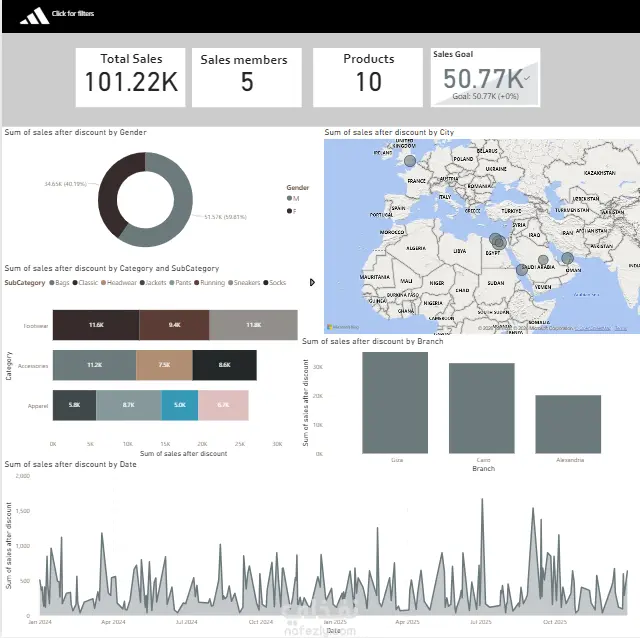Click the United Kingdom map bubble
The height and width of the screenshot is (638, 640).
click(410, 161)
